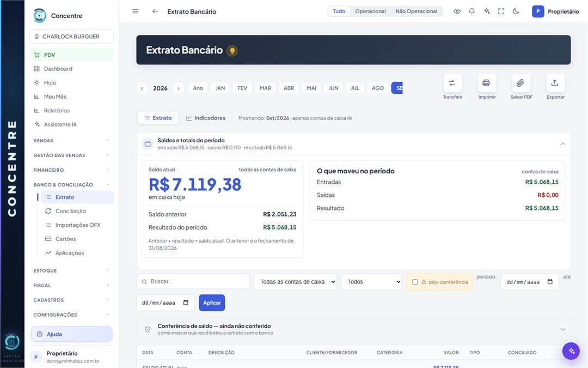Open the hamburger menu icon
This screenshot has height=368, width=588.
[x=136, y=11]
